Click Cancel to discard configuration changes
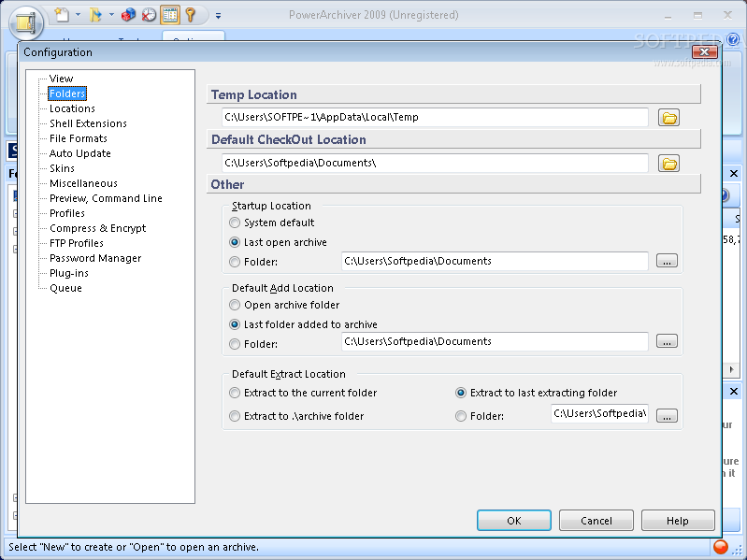Screen dimensions: 747x560 click(x=596, y=521)
